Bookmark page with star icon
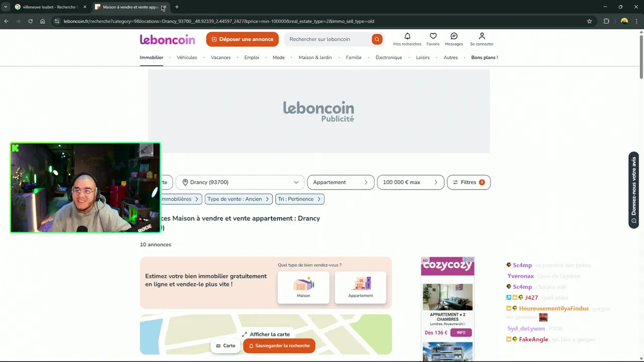The image size is (644, 362). (x=589, y=21)
